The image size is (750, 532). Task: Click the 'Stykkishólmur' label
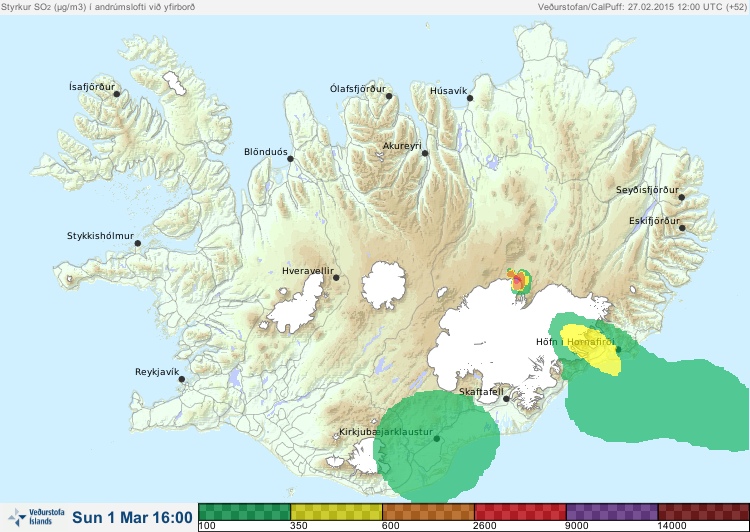coord(100,236)
